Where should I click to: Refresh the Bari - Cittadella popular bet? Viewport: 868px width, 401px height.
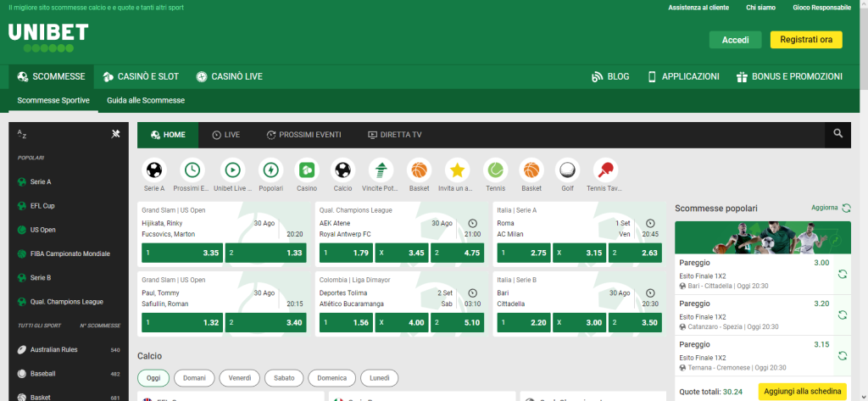point(842,274)
